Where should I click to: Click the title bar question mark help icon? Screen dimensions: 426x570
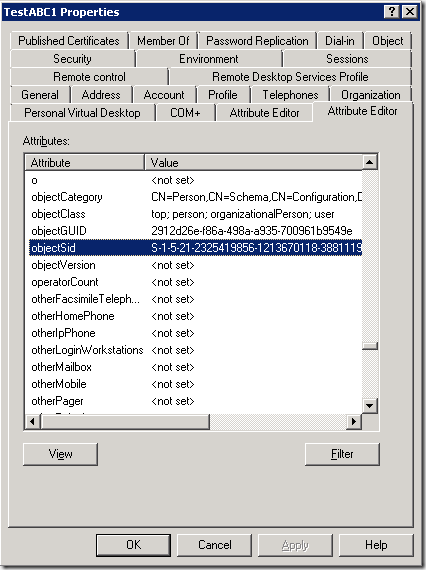pos(392,12)
